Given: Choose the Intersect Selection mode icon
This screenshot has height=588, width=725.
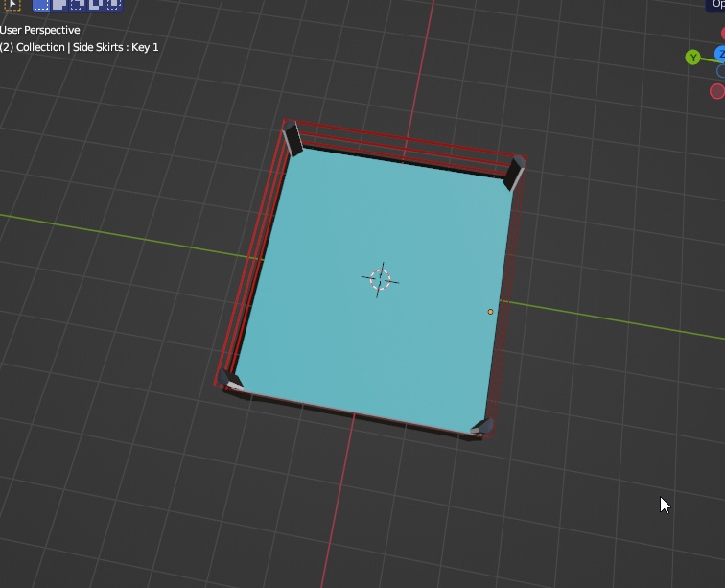Looking at the screenshot, I should 114,5.
